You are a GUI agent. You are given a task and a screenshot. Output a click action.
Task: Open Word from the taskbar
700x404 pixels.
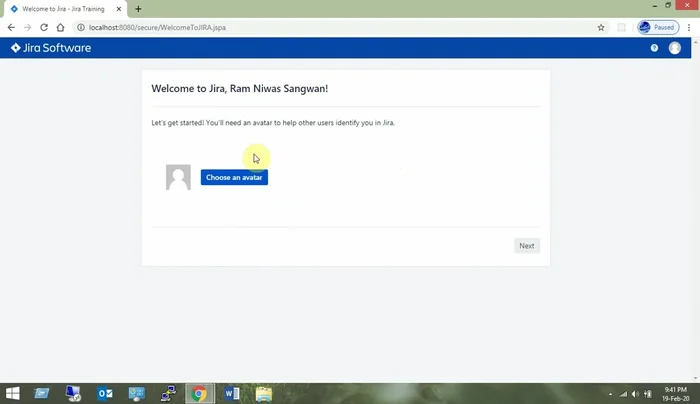[232, 393]
